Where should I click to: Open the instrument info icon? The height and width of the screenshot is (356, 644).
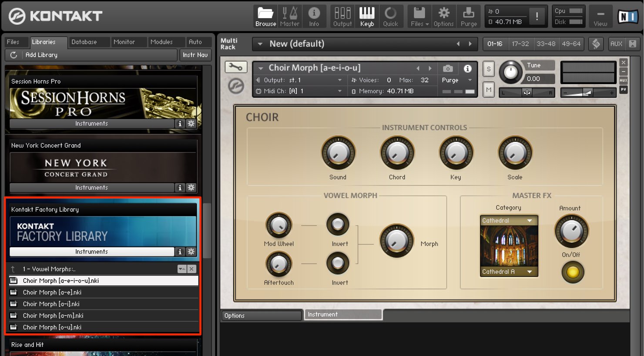coord(467,68)
